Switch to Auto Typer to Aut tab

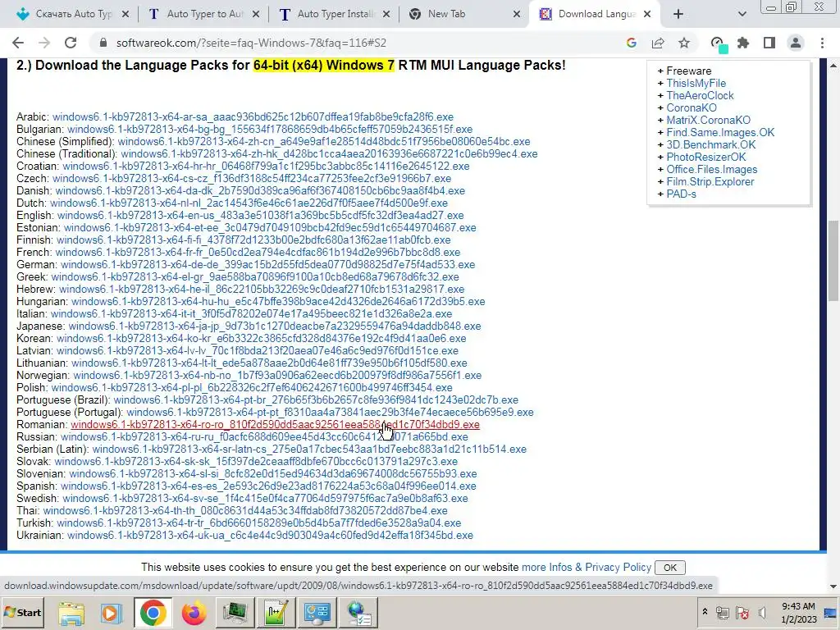[203, 15]
